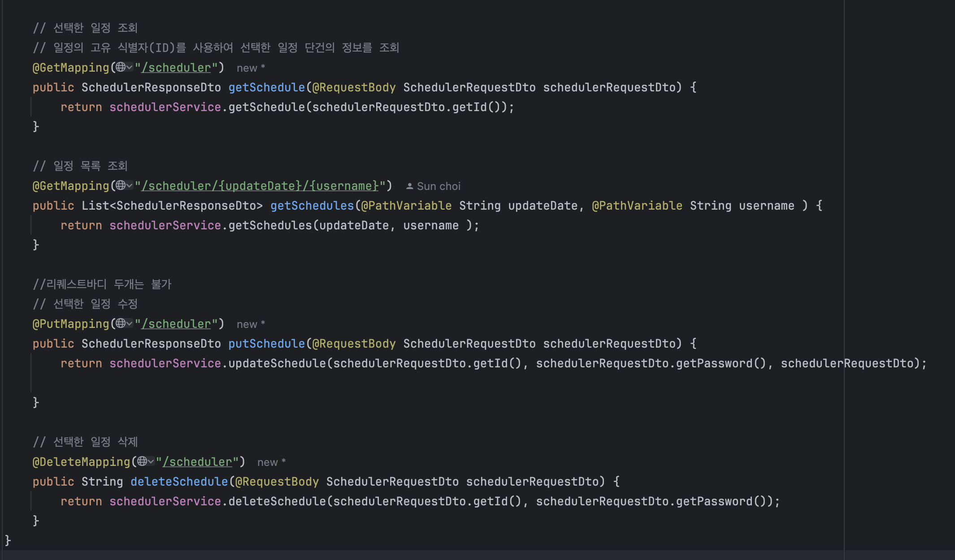The height and width of the screenshot is (560, 955).
Task: Open the chevron dropdown before the "/scheduler/{updateDate}/{username}" URL
Action: tap(130, 185)
